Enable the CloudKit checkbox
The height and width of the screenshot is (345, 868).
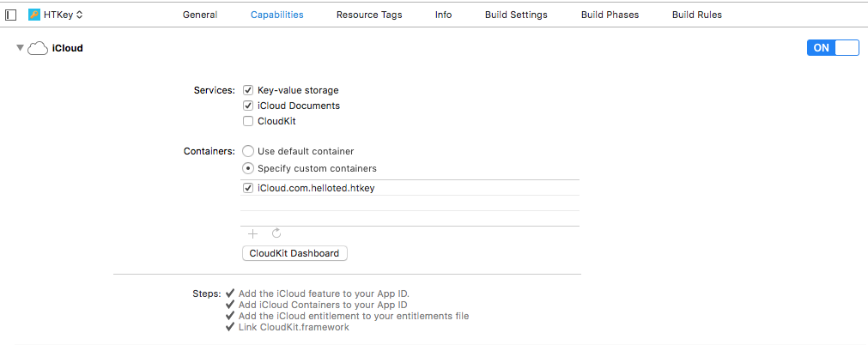(x=248, y=121)
